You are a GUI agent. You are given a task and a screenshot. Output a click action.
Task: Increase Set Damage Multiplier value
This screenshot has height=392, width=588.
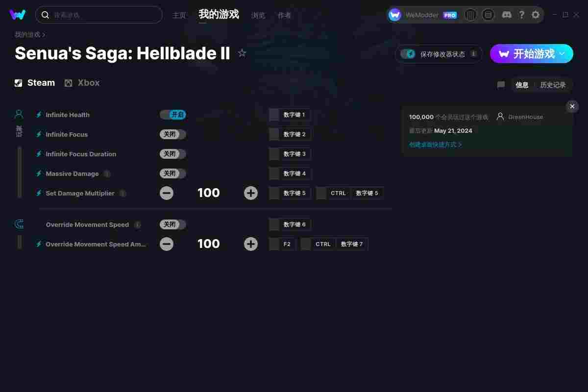tap(251, 193)
